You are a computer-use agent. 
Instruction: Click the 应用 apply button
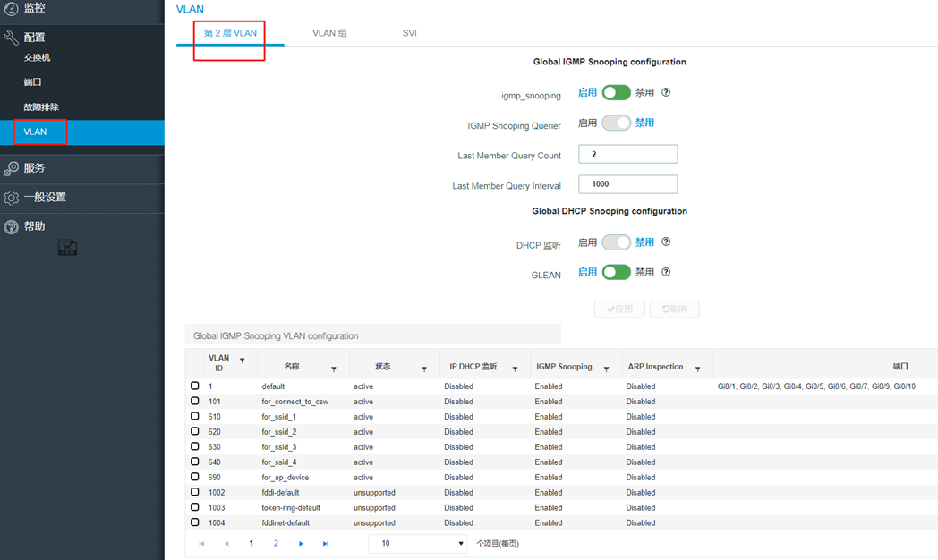pos(619,309)
